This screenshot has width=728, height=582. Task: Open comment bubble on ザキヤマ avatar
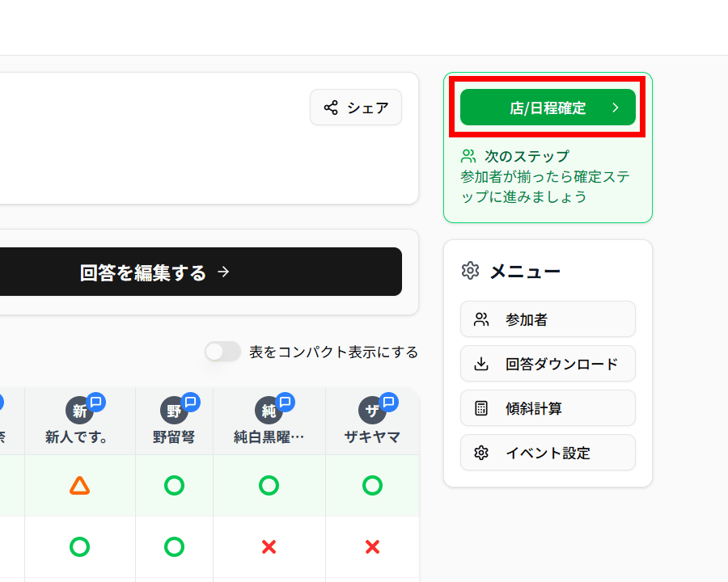388,402
